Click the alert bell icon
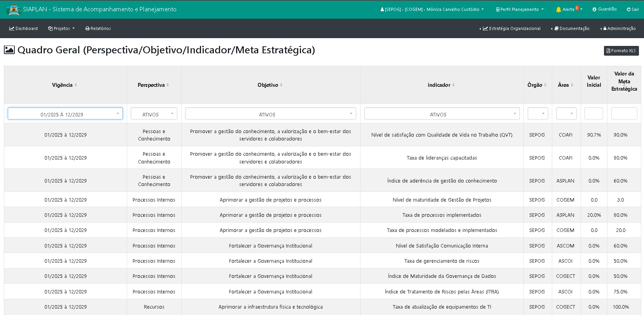The image size is (644, 316). [558, 9]
